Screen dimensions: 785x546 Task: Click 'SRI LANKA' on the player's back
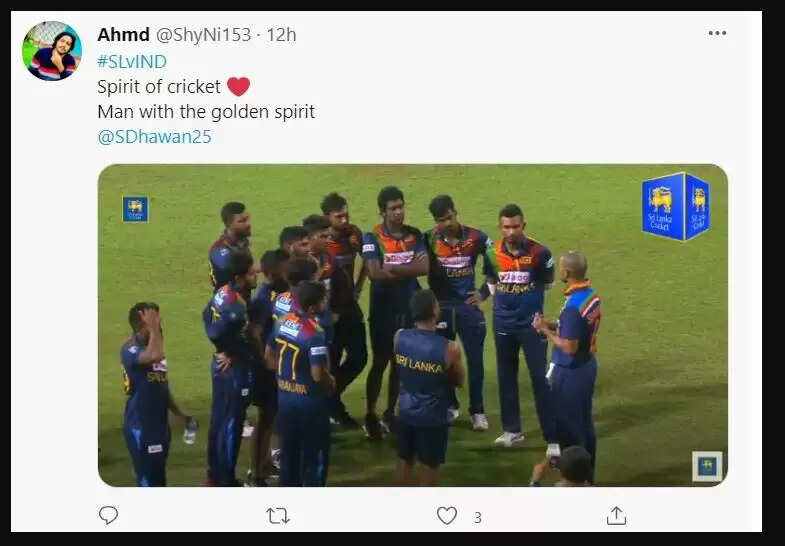[418, 362]
